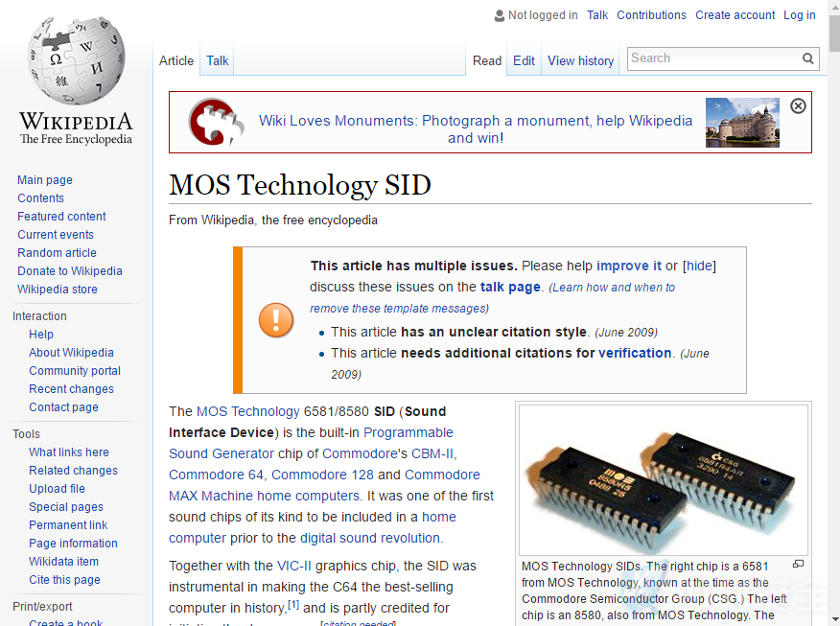840x626 pixels.
Task: Follow the Commodore 64 link
Action: coord(216,475)
